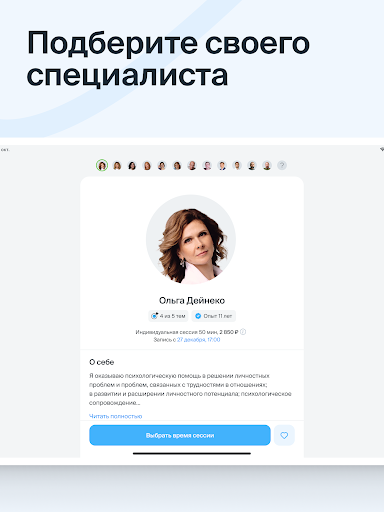The width and height of the screenshot is (384, 512).
Task: Expand bio with "Читать полностью"
Action: (116, 416)
